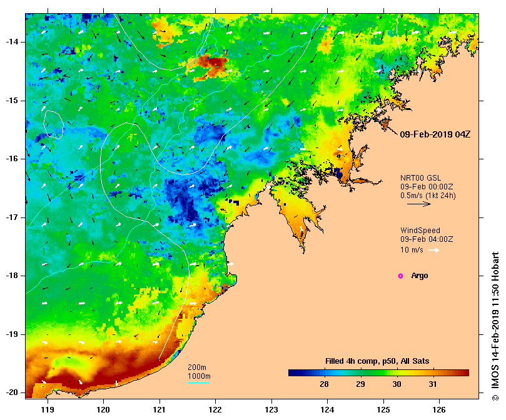The image size is (506, 420).
Task: Click the 'WindSpeed' label
Action: point(420,231)
